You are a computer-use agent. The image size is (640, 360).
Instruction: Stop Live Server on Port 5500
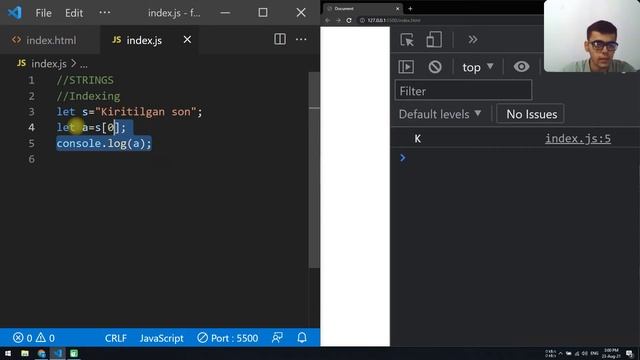pyautogui.click(x=227, y=338)
